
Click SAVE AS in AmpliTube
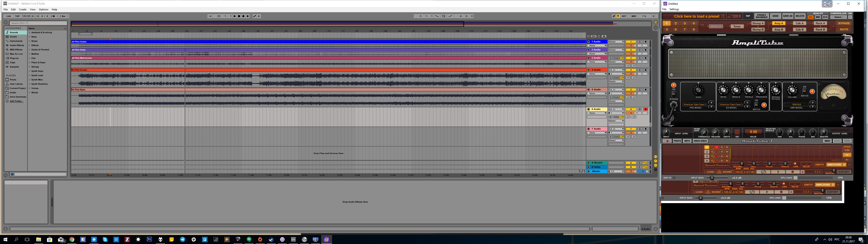pyautogui.click(x=788, y=16)
